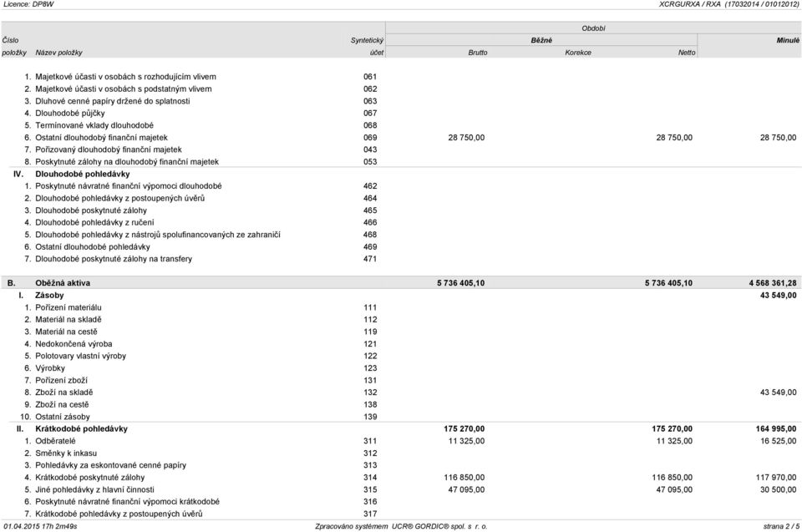Click the 'Krátkodobé pohledávky' section heading
This screenshot has width=802, height=532.
click(81, 428)
